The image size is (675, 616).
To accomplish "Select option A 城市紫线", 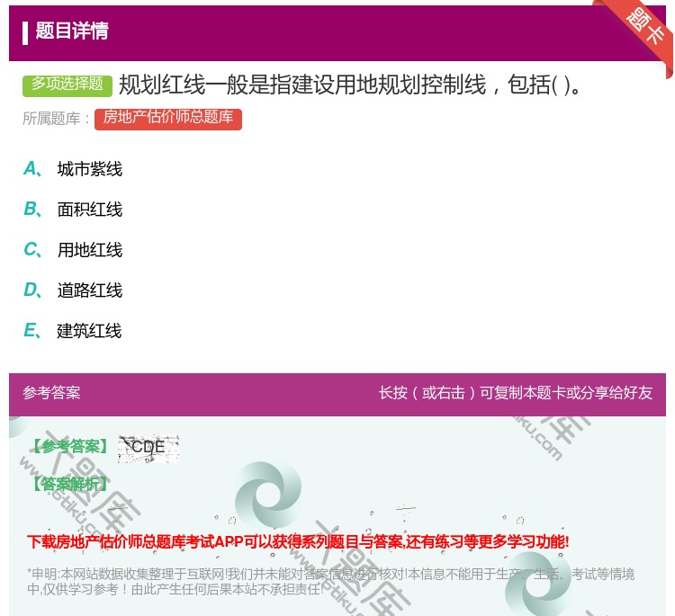I will click(x=73, y=169).
